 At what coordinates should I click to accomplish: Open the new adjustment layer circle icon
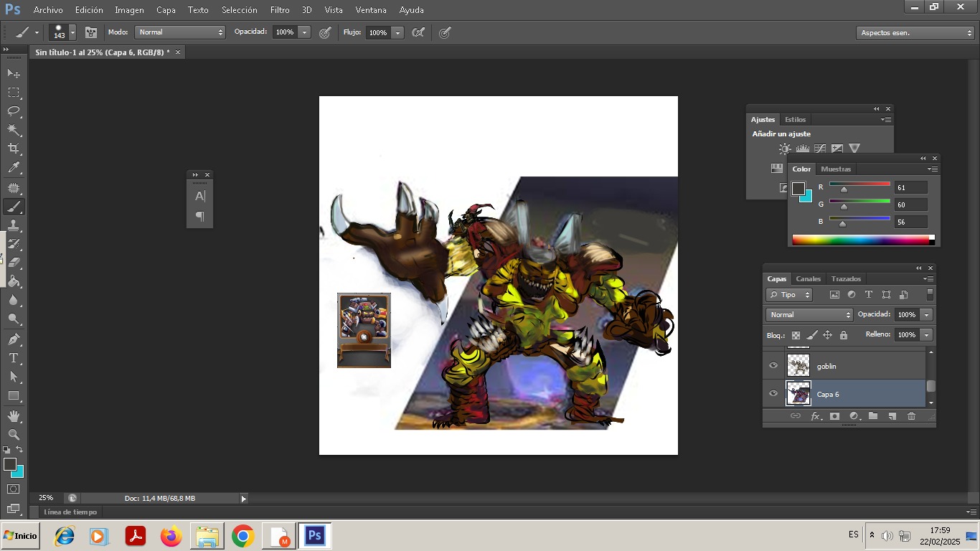(x=854, y=416)
